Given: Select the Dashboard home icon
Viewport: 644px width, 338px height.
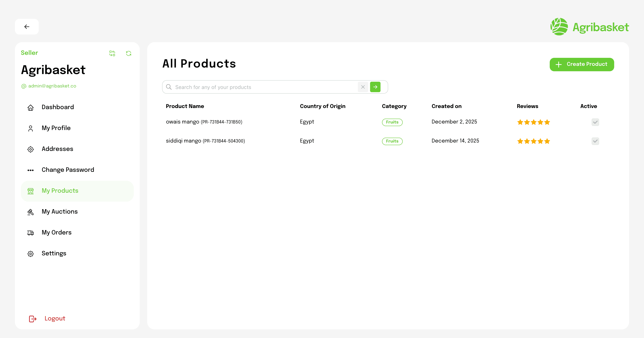Looking at the screenshot, I should pos(31,108).
